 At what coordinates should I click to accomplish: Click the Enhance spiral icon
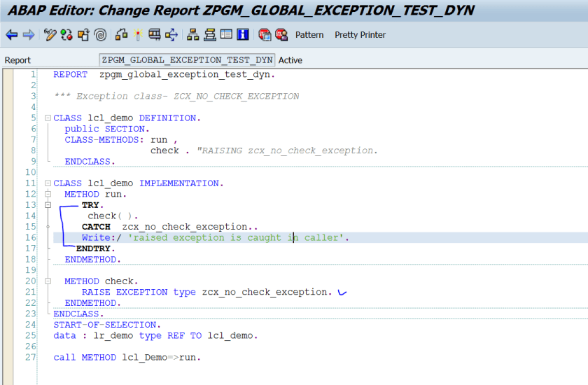point(100,35)
